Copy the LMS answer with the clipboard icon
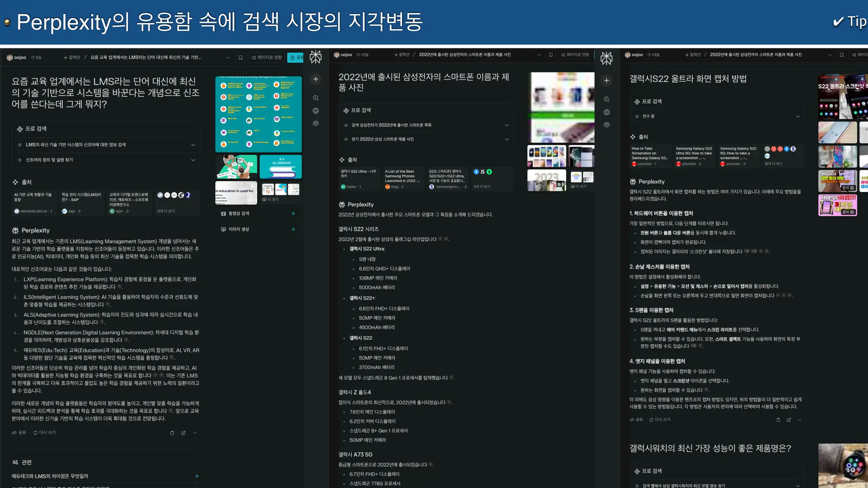 click(x=172, y=433)
